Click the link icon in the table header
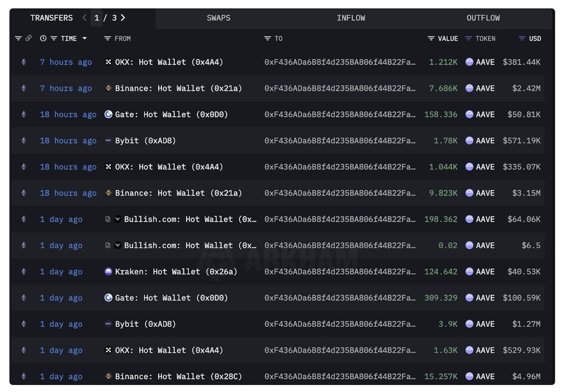This screenshot has height=392, width=561. click(x=28, y=39)
